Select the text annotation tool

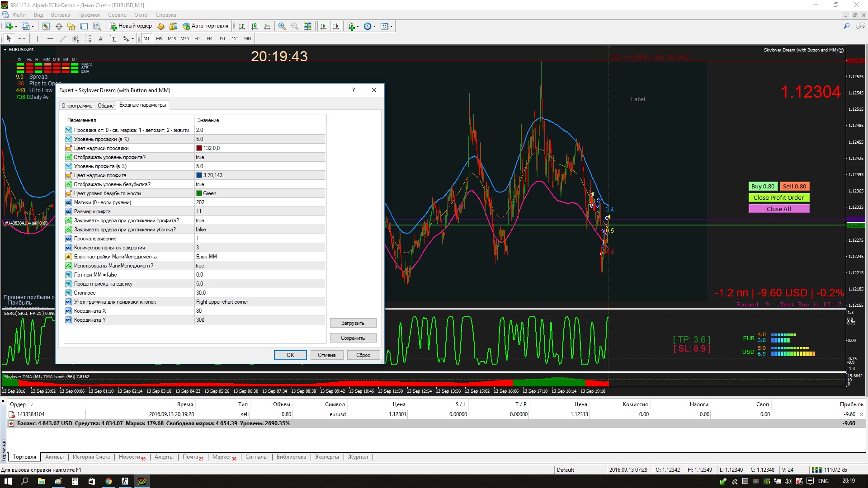(101, 38)
